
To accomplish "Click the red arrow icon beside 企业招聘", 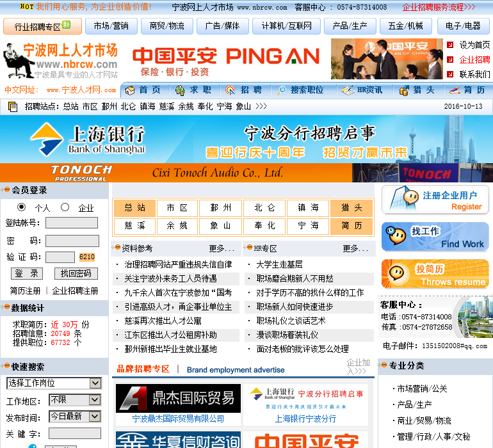I will click(450, 60).
